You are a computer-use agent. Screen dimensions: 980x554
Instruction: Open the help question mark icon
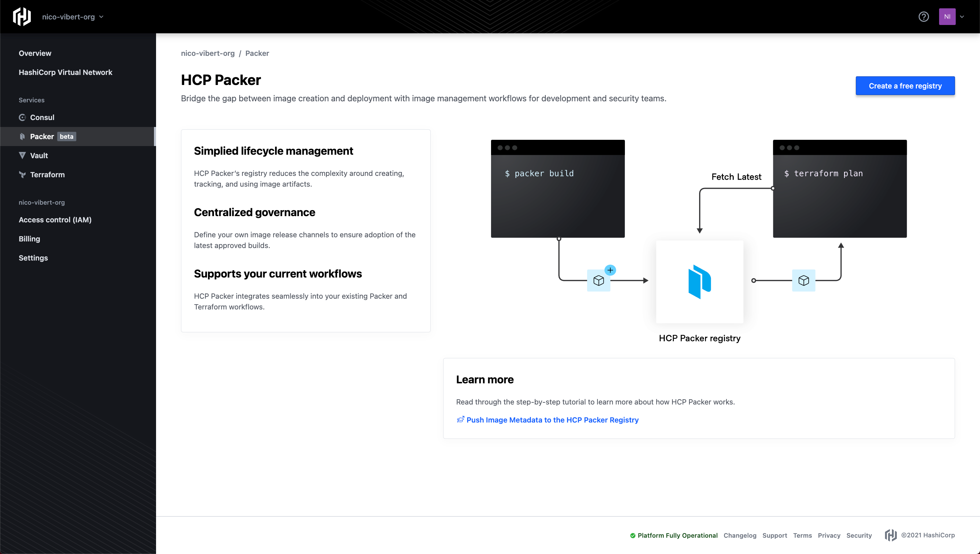pos(923,17)
